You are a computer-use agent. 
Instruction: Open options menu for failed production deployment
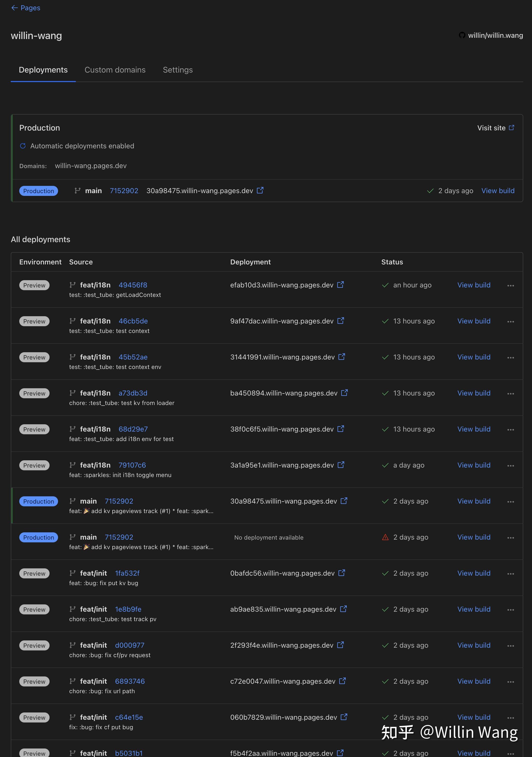(510, 537)
